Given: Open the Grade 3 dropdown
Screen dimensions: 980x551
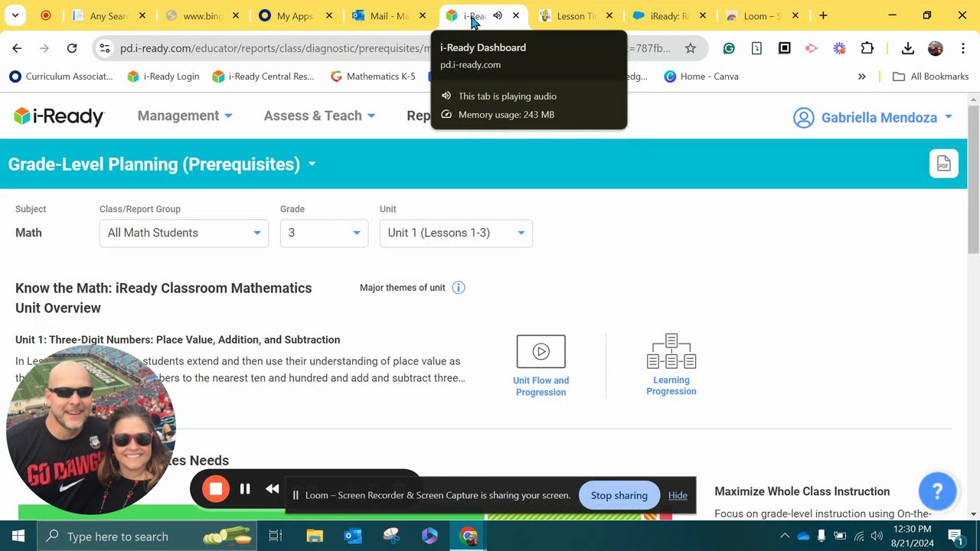Looking at the screenshot, I should coord(324,233).
